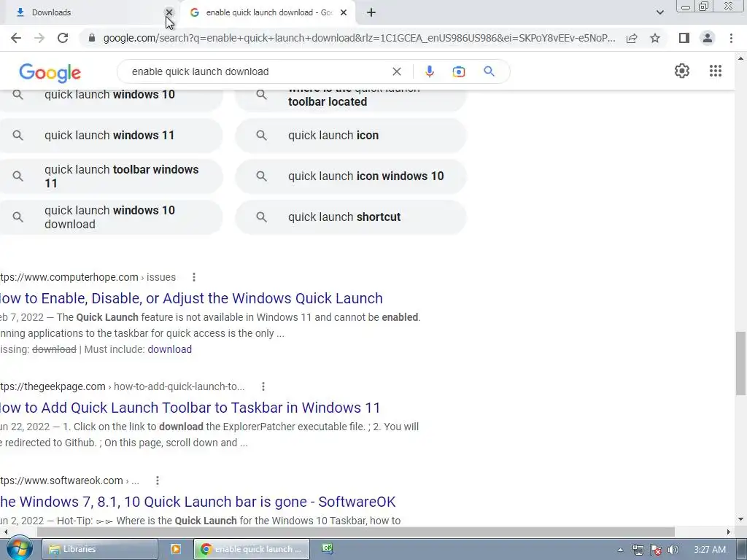Image resolution: width=747 pixels, height=560 pixels.
Task: Open more options for thegeekpage.com result
Action: (x=263, y=386)
